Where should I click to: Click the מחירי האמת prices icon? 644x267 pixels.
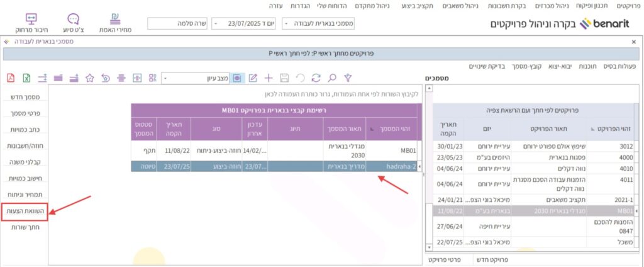[115, 23]
